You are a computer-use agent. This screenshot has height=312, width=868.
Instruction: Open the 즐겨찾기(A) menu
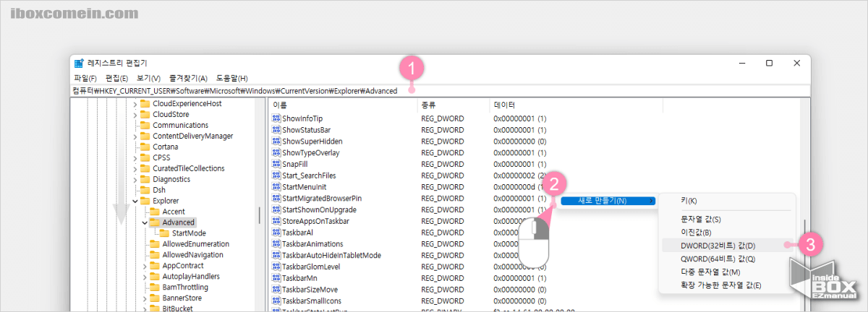coord(188,78)
